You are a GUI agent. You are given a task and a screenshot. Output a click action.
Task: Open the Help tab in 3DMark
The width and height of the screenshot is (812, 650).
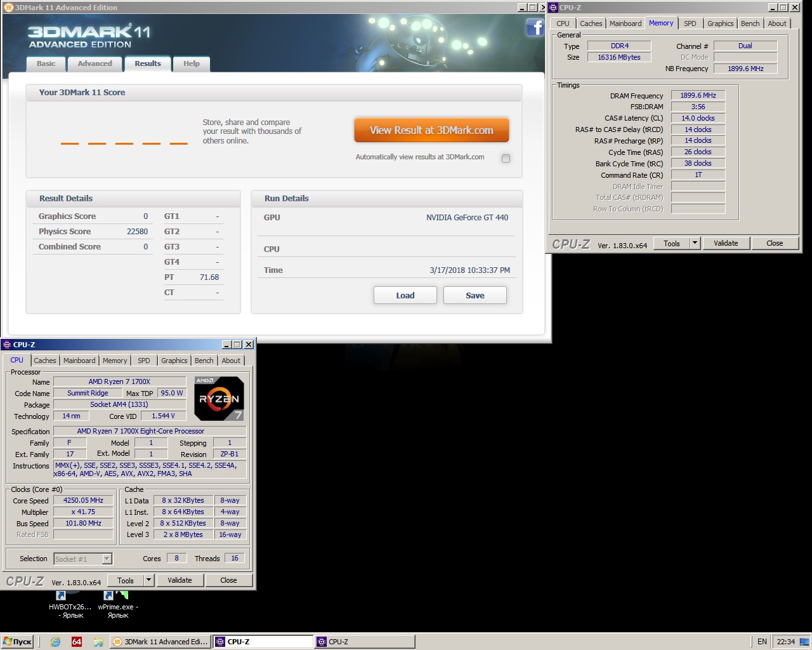[x=192, y=63]
